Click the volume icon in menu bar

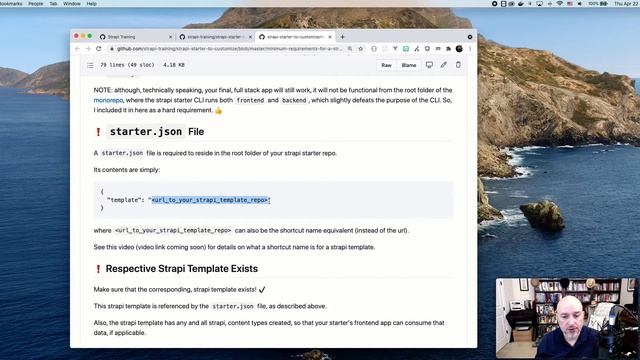[x=580, y=4]
